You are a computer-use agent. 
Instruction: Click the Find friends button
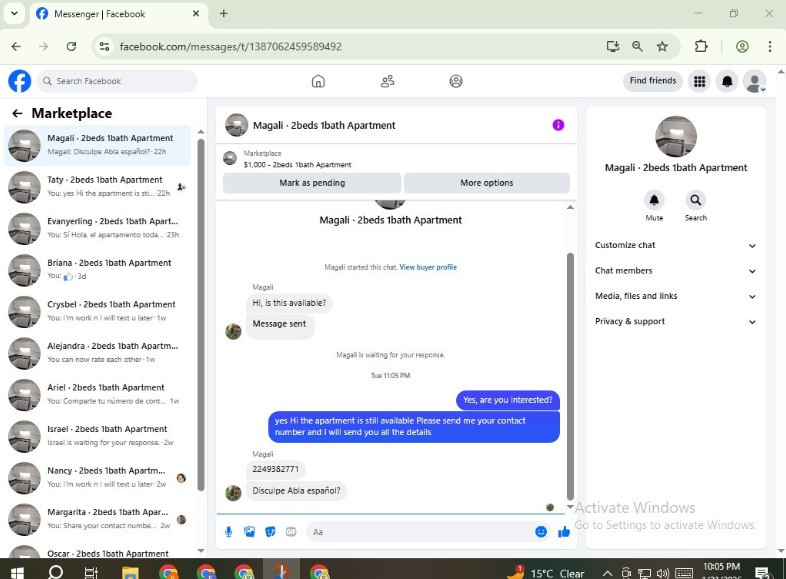(653, 81)
